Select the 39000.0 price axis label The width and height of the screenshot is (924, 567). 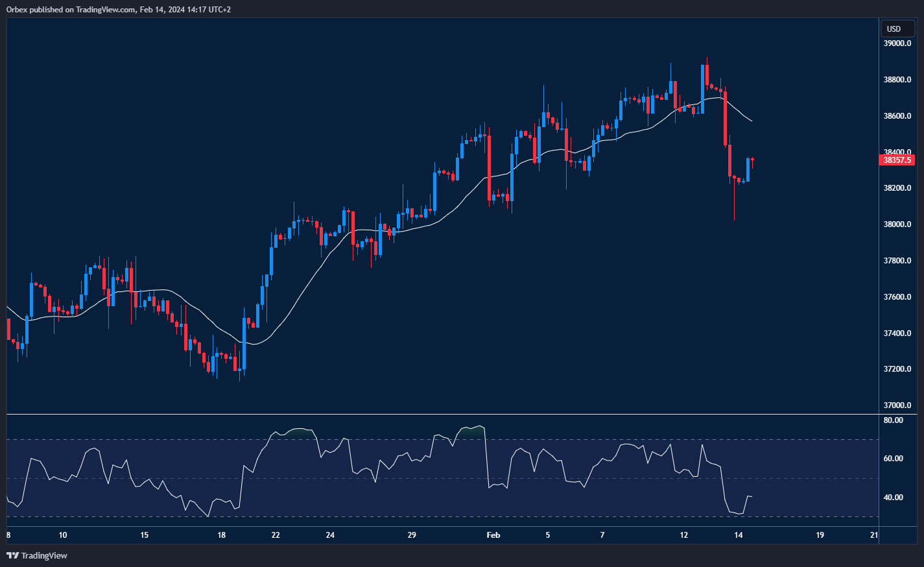tap(897, 43)
